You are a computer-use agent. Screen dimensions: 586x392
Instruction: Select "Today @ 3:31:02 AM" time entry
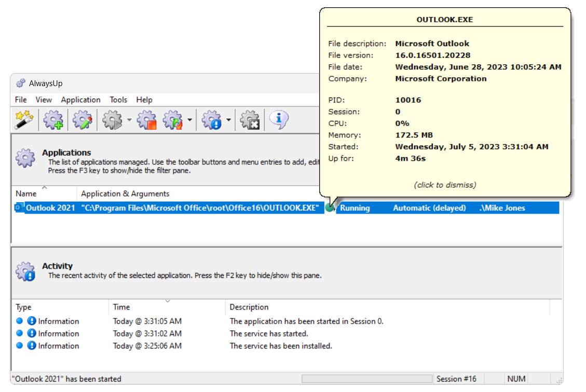(147, 333)
